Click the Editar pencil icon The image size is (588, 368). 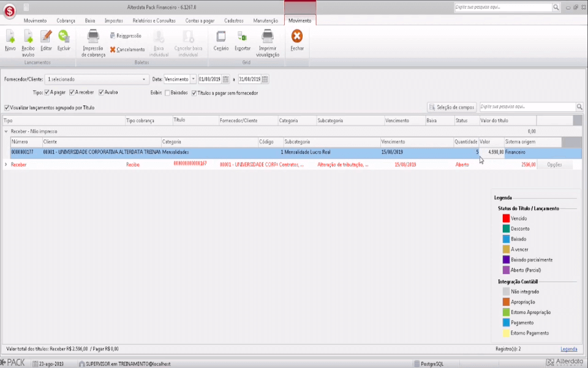[46, 37]
